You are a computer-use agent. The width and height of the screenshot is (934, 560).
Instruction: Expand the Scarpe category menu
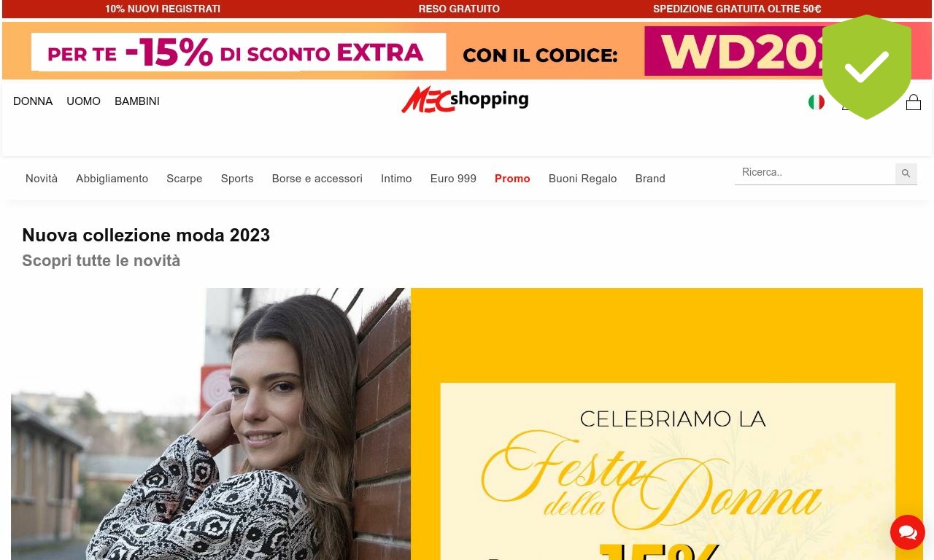click(x=184, y=179)
